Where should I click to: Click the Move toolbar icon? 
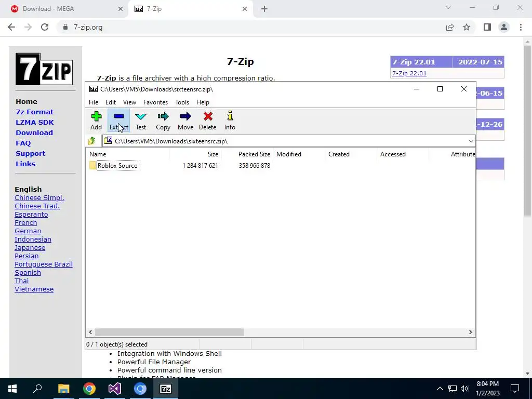tap(185, 121)
